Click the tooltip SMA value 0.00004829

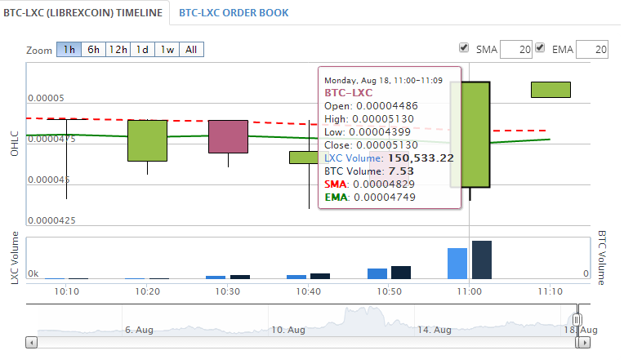point(384,184)
